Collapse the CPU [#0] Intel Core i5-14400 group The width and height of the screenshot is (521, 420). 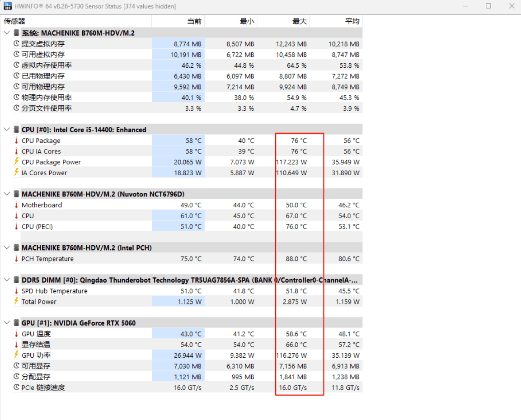6,130
